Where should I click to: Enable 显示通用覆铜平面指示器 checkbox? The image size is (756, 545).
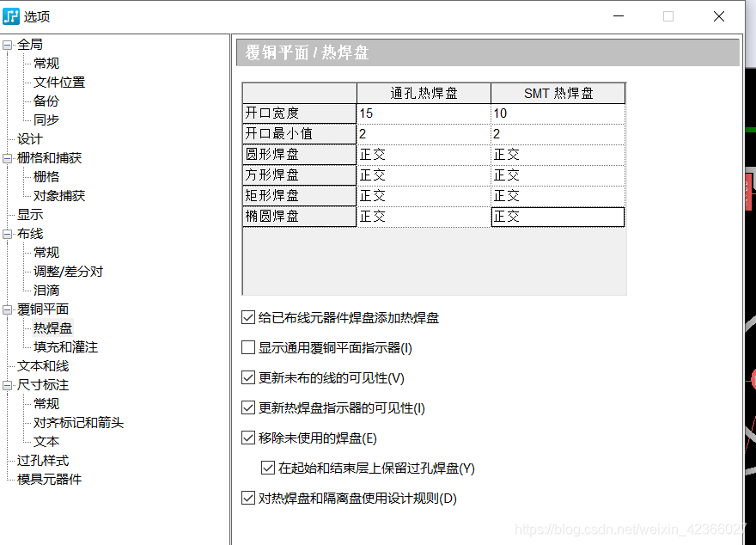point(247,348)
